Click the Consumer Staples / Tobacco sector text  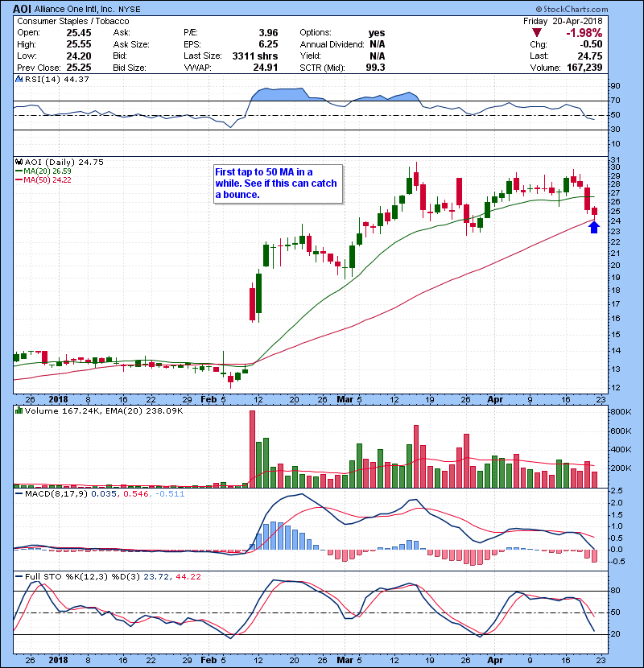73,21
